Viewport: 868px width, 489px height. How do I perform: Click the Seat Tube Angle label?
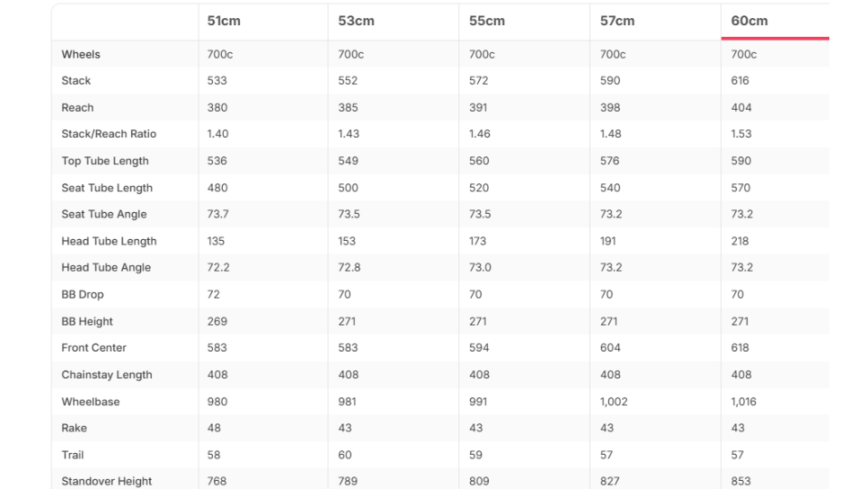pos(104,214)
